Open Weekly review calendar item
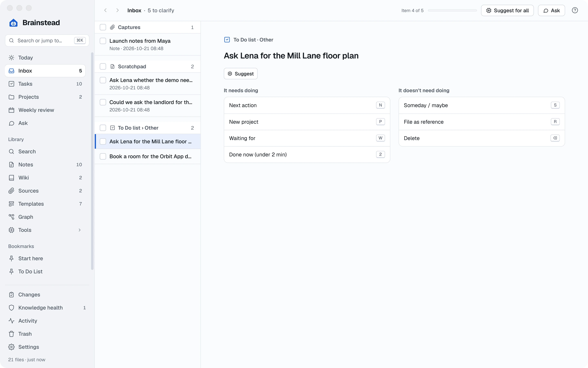This screenshot has height=368, width=588. (x=45, y=110)
